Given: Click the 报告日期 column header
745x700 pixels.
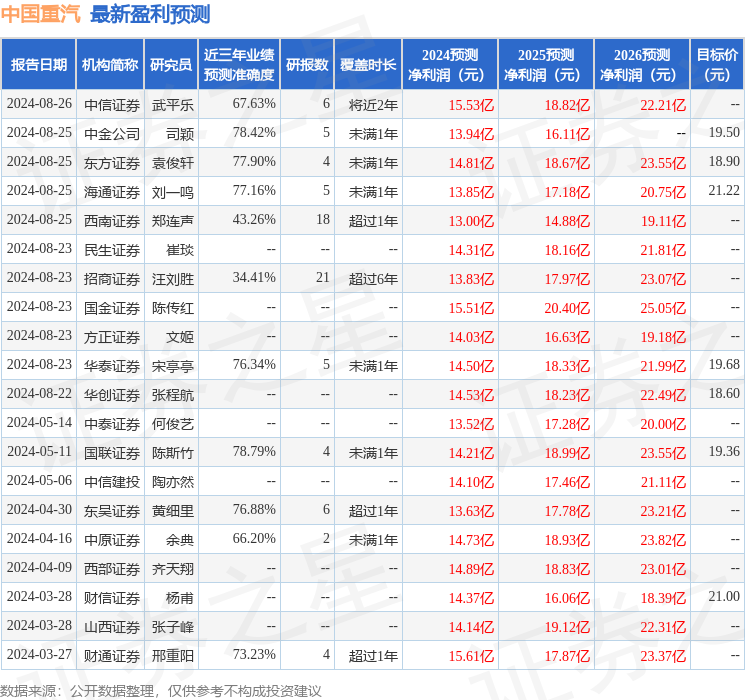Looking at the screenshot, I should 38,65.
